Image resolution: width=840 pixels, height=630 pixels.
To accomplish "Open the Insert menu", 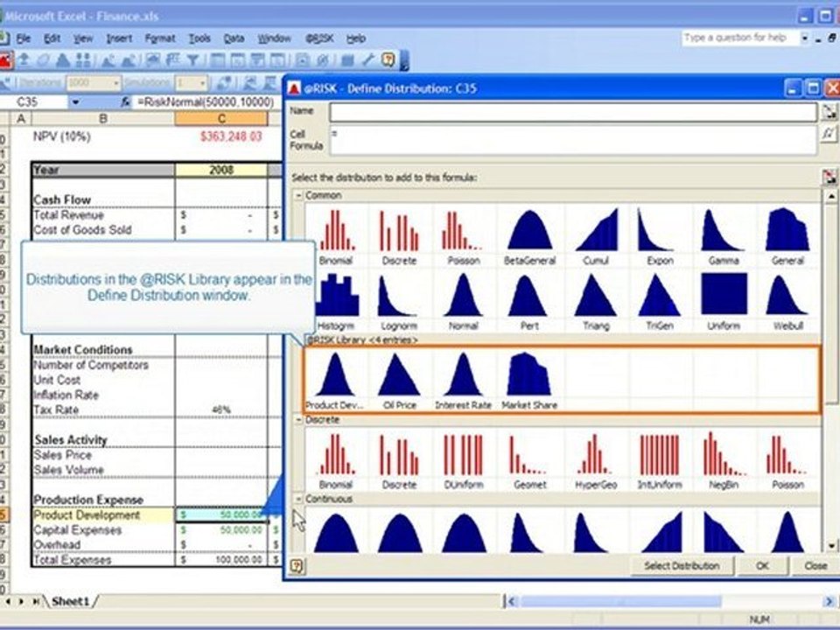I will coord(118,38).
